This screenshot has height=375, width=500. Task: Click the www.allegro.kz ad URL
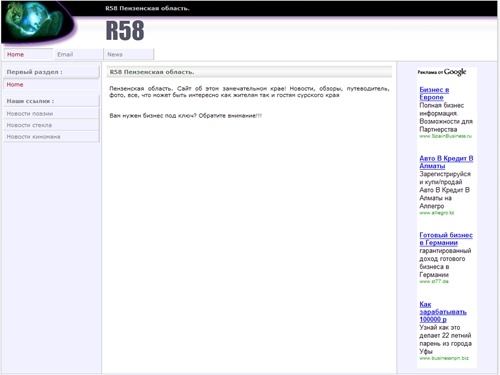[437, 213]
